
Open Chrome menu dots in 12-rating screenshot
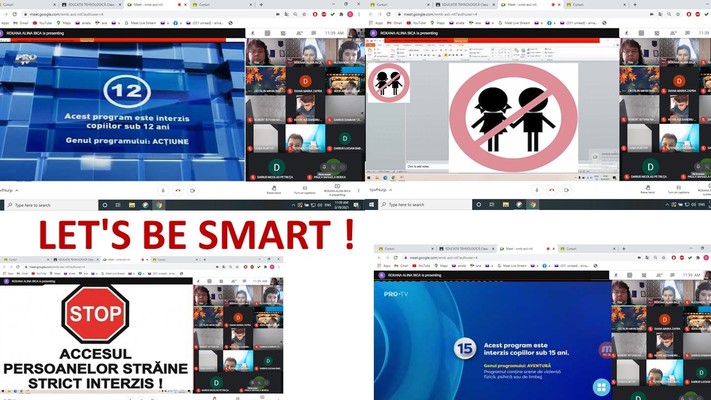(x=359, y=14)
